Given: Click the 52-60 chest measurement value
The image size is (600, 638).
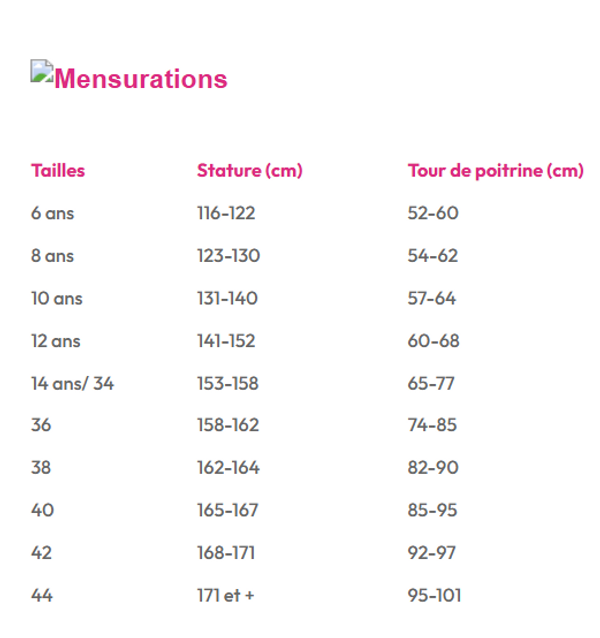Looking at the screenshot, I should 433,213.
